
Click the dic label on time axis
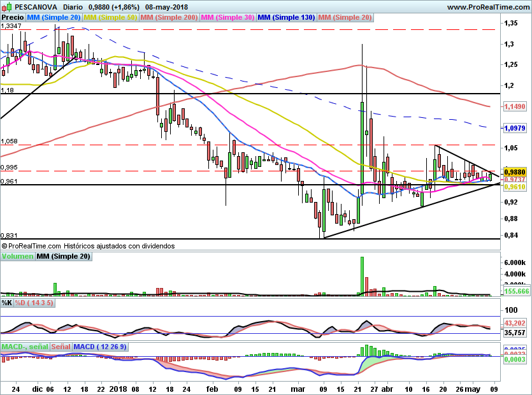point(38,389)
